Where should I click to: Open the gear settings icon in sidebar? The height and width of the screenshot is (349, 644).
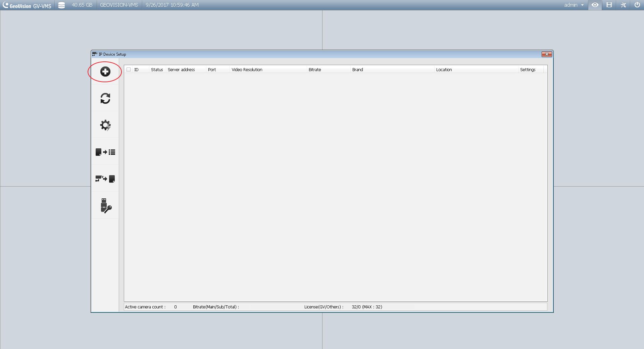[x=105, y=125]
